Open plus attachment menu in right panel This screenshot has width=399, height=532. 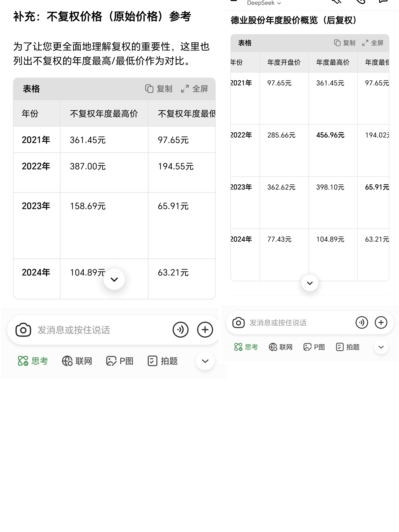[x=381, y=322]
